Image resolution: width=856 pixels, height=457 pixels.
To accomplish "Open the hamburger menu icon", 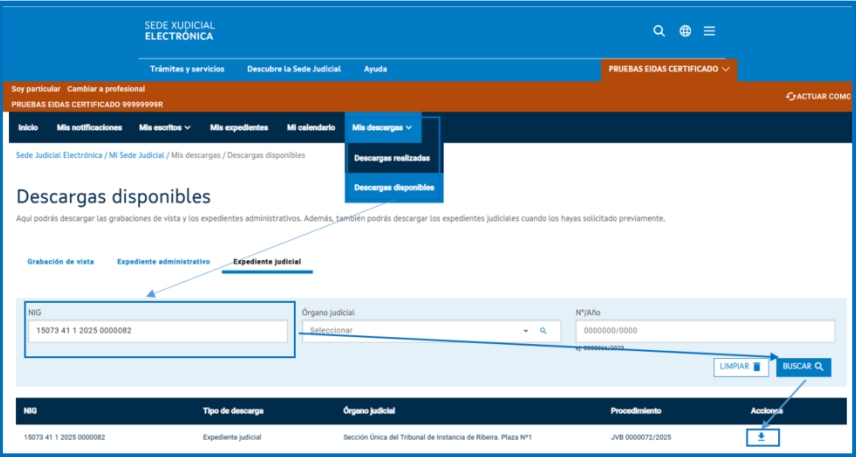I will 709,31.
